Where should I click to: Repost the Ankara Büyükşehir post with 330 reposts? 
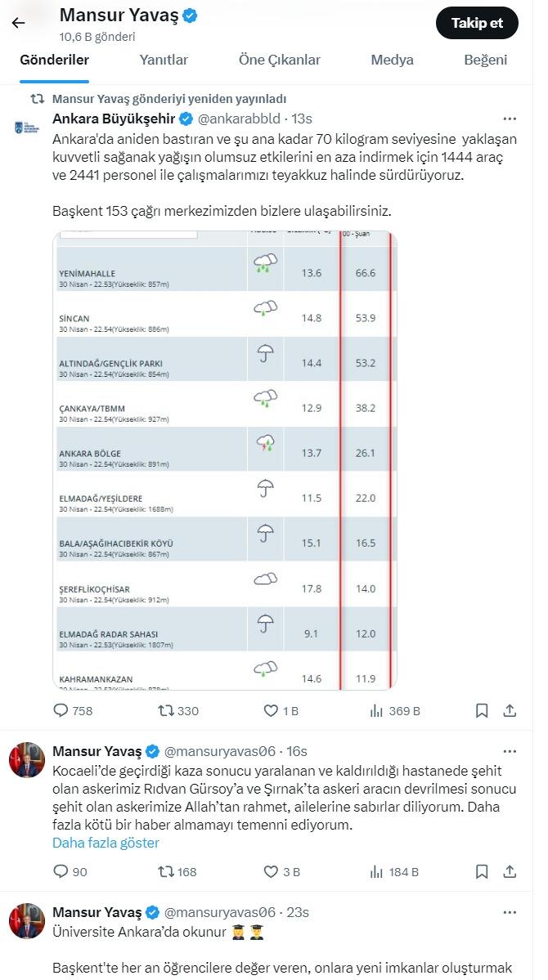click(x=166, y=710)
